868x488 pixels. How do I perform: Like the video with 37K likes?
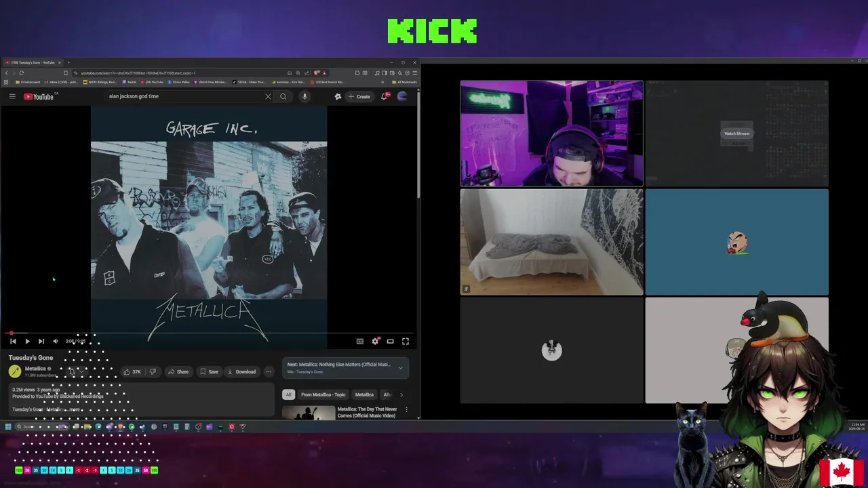pyautogui.click(x=132, y=371)
